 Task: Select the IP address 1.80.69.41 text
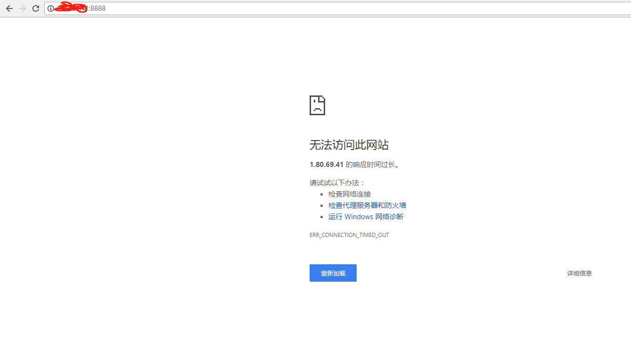[327, 165]
